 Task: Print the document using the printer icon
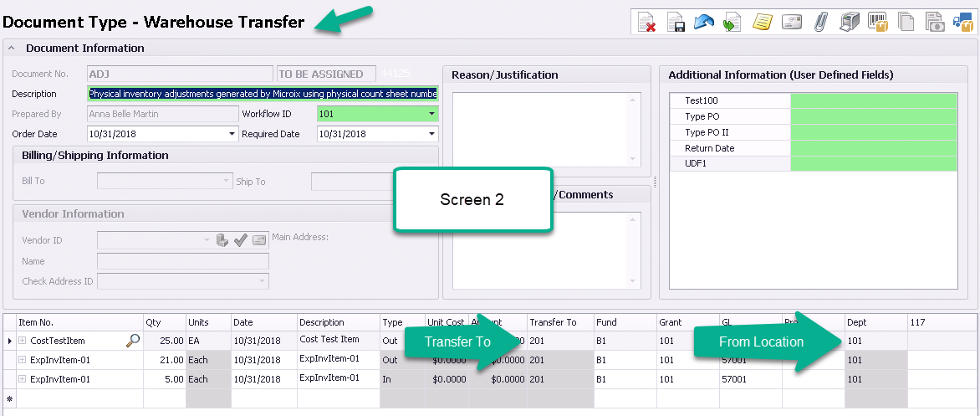coord(849,23)
